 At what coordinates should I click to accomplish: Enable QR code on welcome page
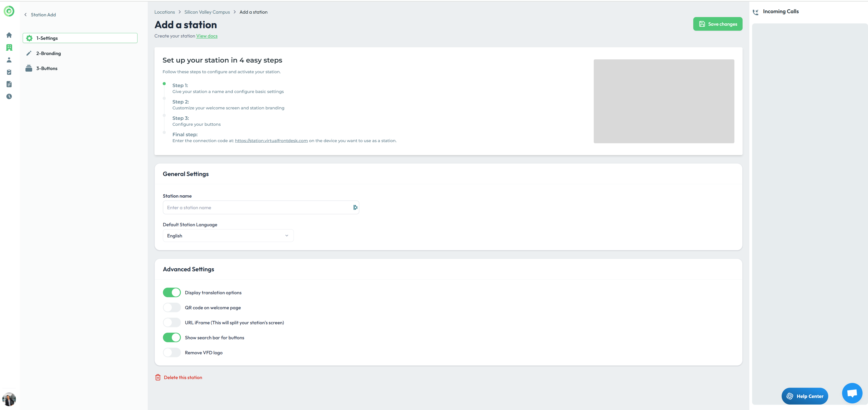point(172,307)
